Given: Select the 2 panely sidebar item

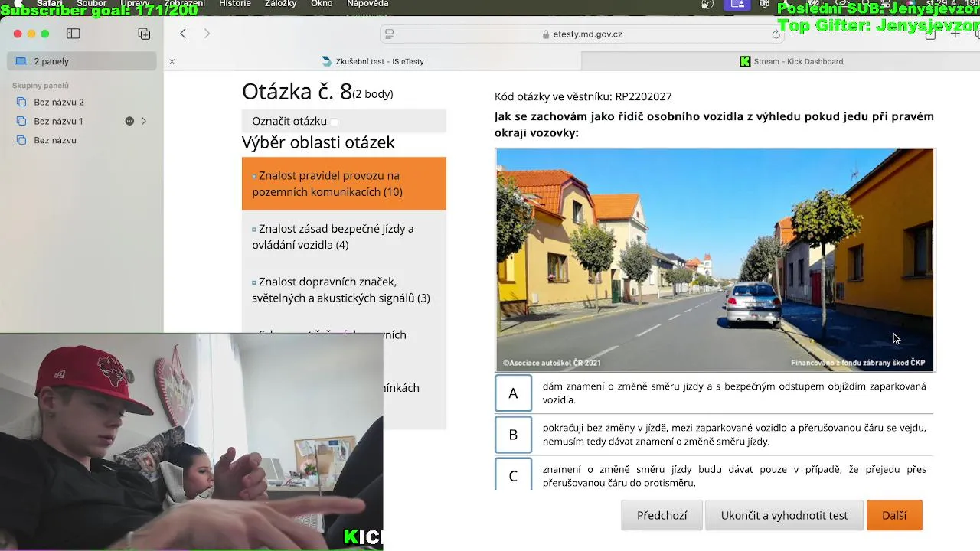Looking at the screenshot, I should point(82,61).
